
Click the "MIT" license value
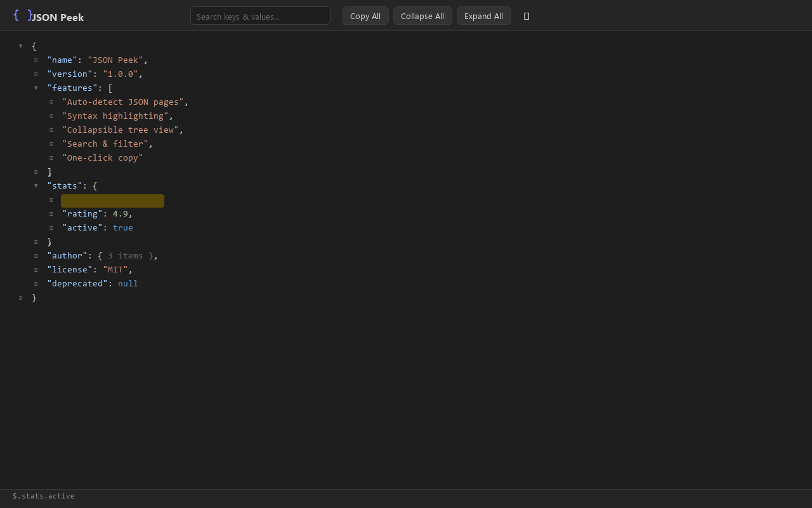tap(115, 270)
